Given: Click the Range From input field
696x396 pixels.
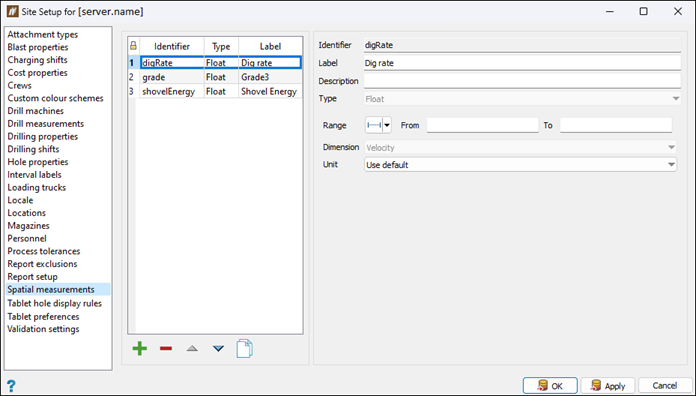Looking at the screenshot, I should (x=482, y=126).
